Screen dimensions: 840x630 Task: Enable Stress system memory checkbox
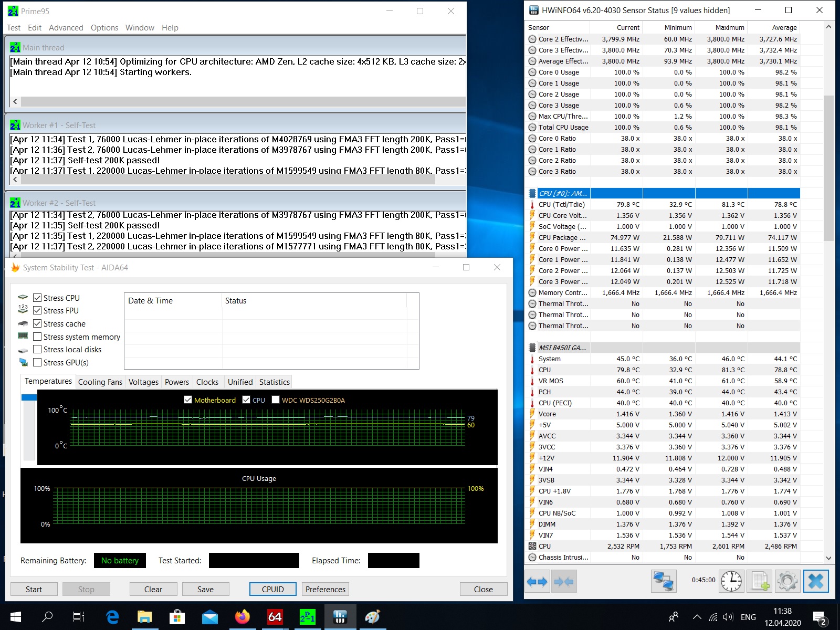pos(37,337)
